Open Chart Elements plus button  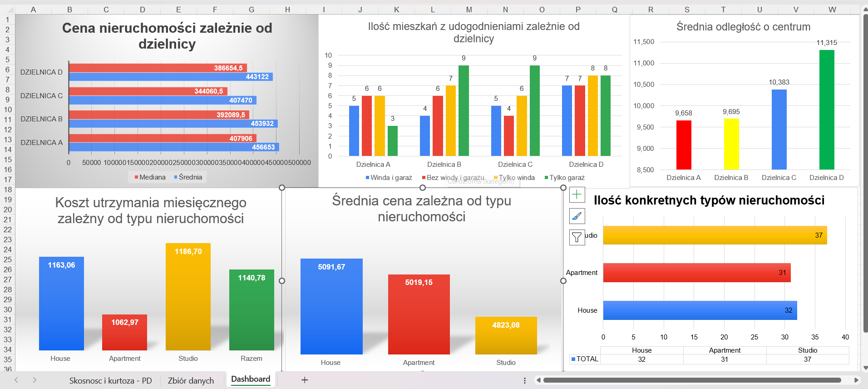[577, 195]
